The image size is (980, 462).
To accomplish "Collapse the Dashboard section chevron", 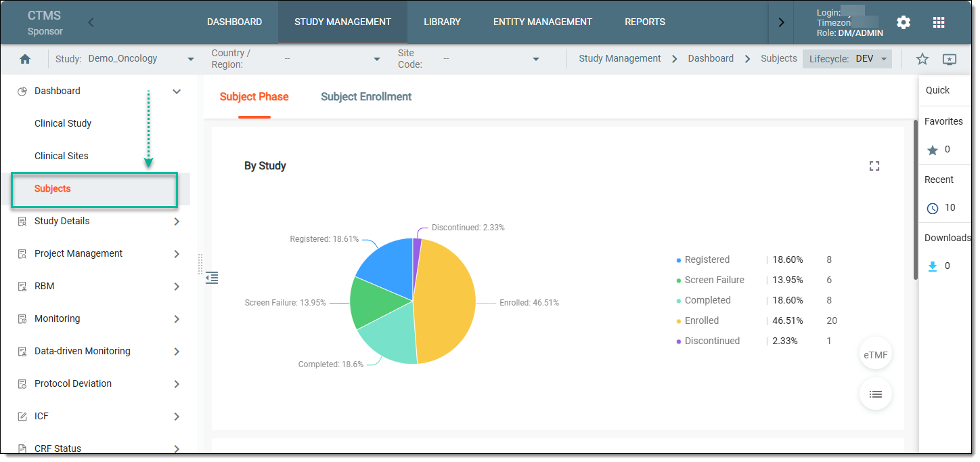I will (x=177, y=91).
